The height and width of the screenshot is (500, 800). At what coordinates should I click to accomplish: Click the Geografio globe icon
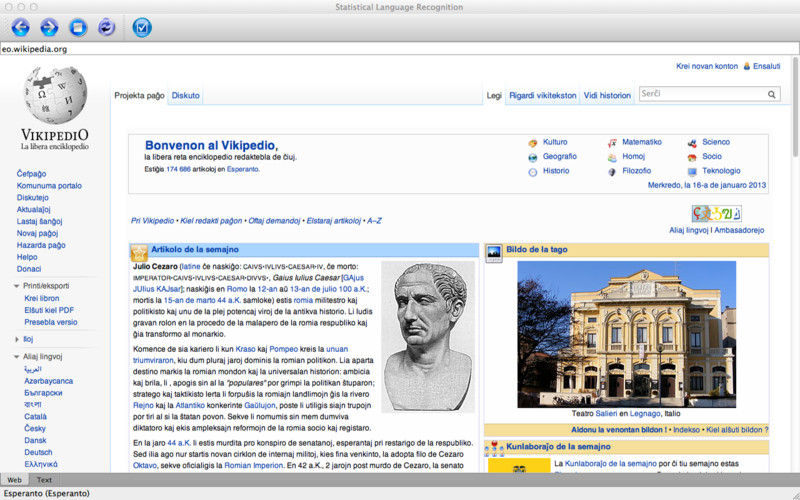[533, 157]
